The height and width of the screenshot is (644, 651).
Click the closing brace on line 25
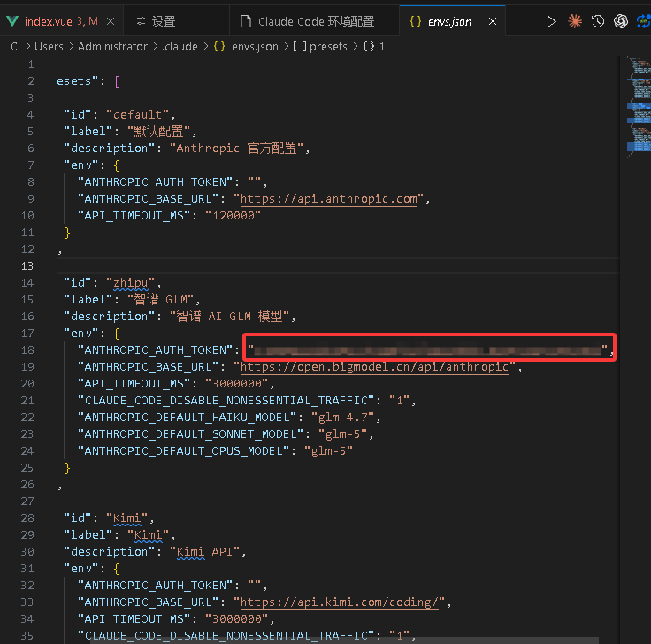pyautogui.click(x=67, y=468)
